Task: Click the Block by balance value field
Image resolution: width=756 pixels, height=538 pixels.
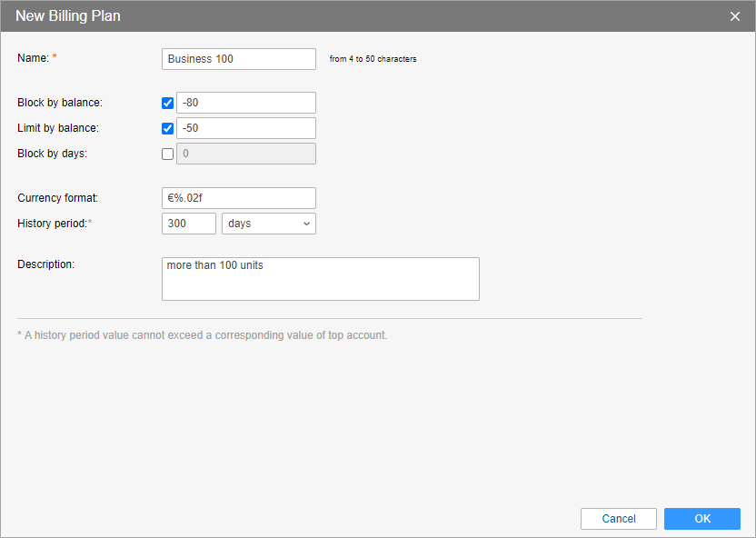Action: click(x=245, y=103)
